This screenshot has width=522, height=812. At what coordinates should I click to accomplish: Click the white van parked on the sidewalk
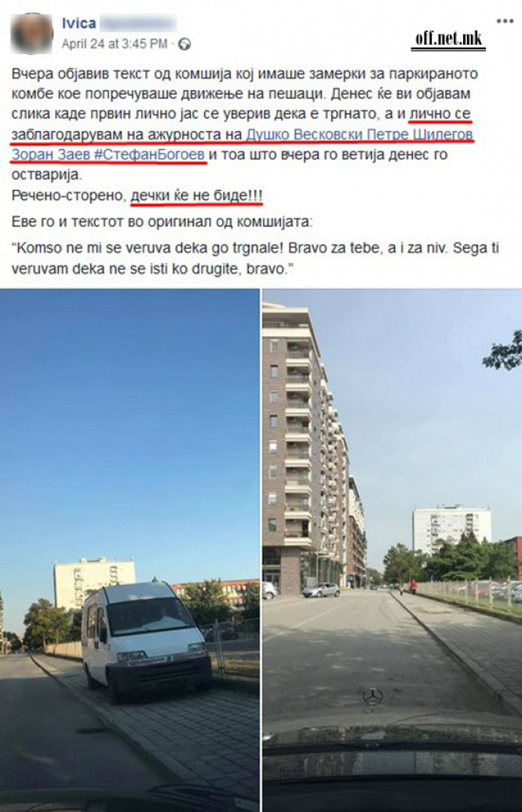pos(147,640)
